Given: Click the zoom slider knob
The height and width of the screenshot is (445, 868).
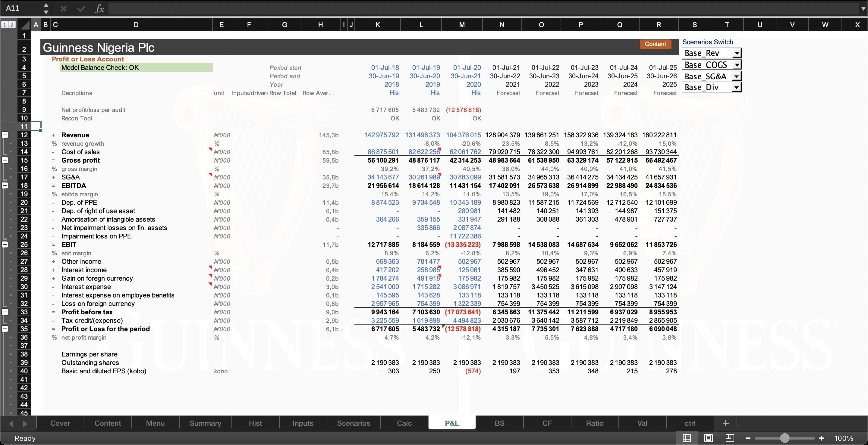Looking at the screenshot, I should click(785, 438).
